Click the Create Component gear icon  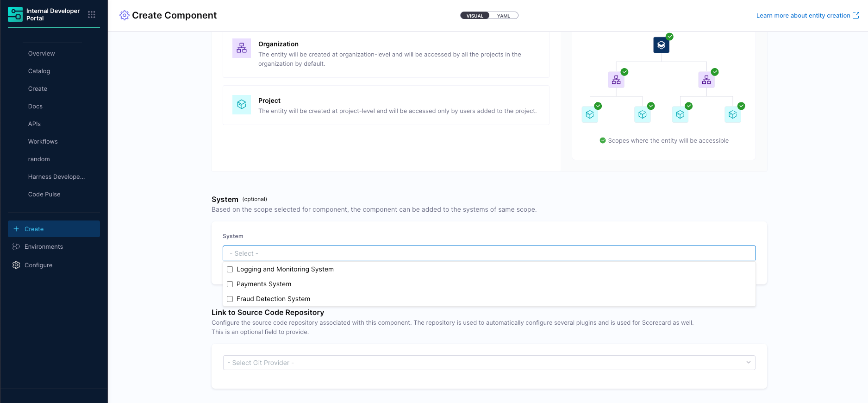[124, 15]
